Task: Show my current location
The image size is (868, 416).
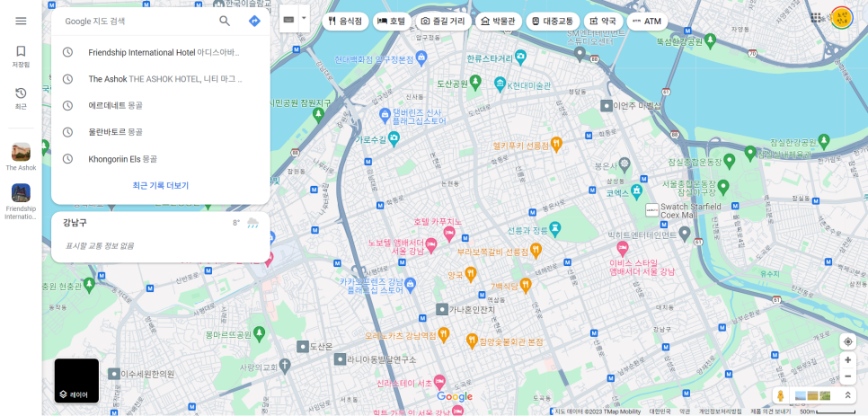Action: tap(847, 341)
